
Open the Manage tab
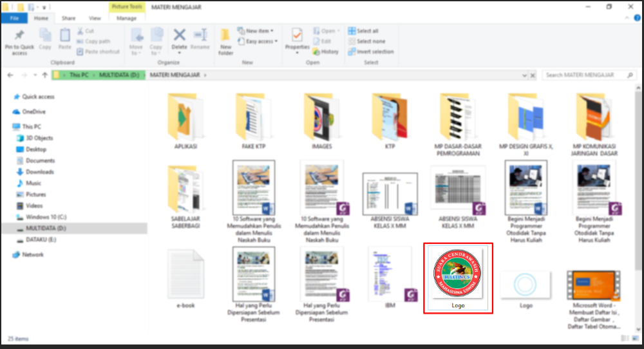(126, 18)
